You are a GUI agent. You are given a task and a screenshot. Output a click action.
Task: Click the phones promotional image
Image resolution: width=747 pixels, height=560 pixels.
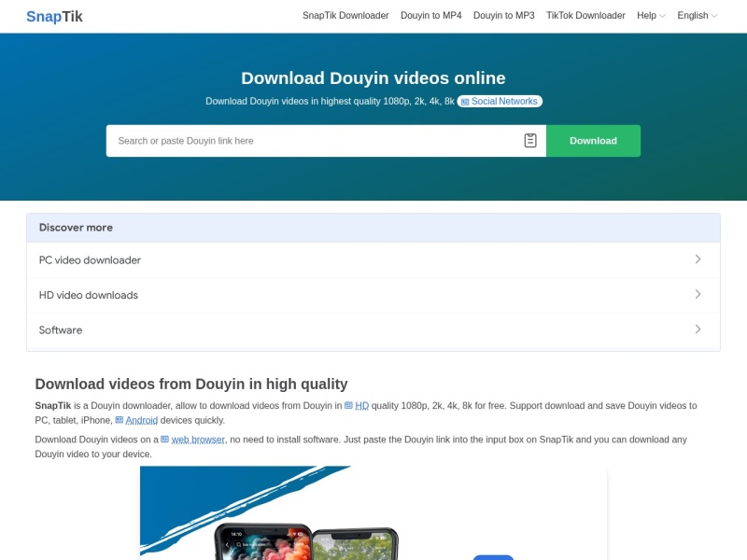[x=373, y=512]
